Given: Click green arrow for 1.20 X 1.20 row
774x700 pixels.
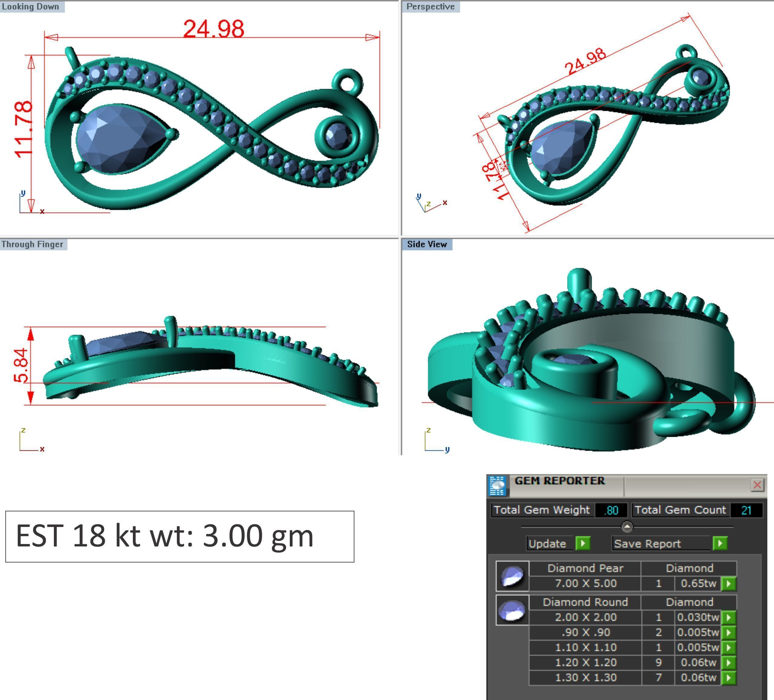Looking at the screenshot, I should [728, 662].
